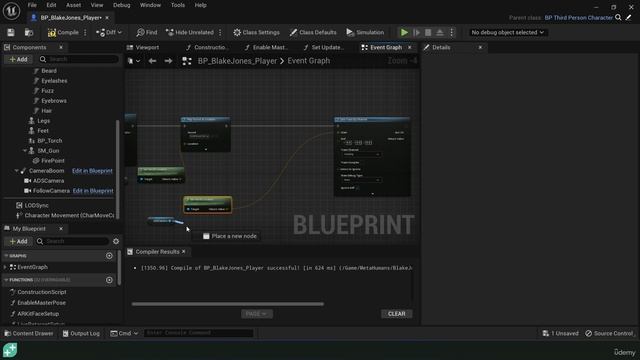The width and height of the screenshot is (640, 360).
Task: Click Edit in Blueprint for FollowCamera
Action: (93, 191)
